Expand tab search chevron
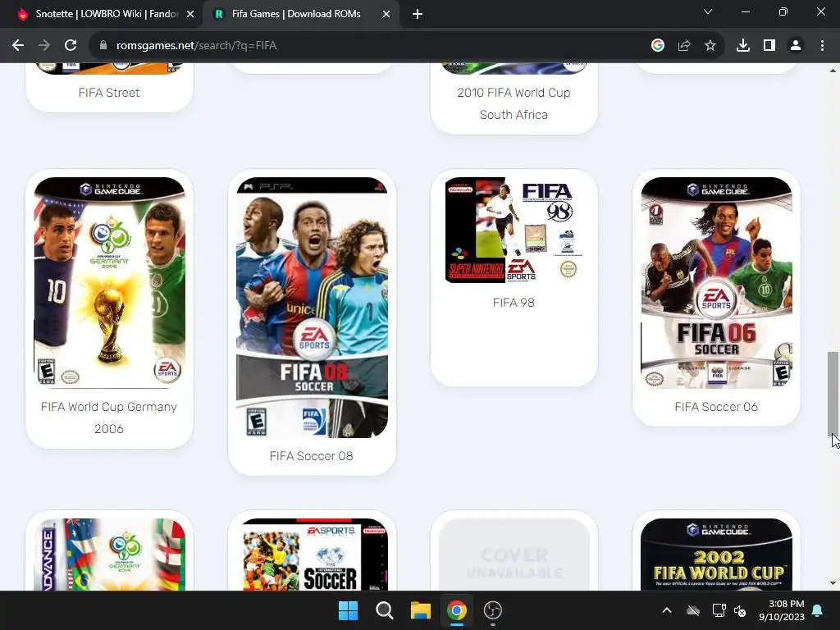 [x=708, y=11]
